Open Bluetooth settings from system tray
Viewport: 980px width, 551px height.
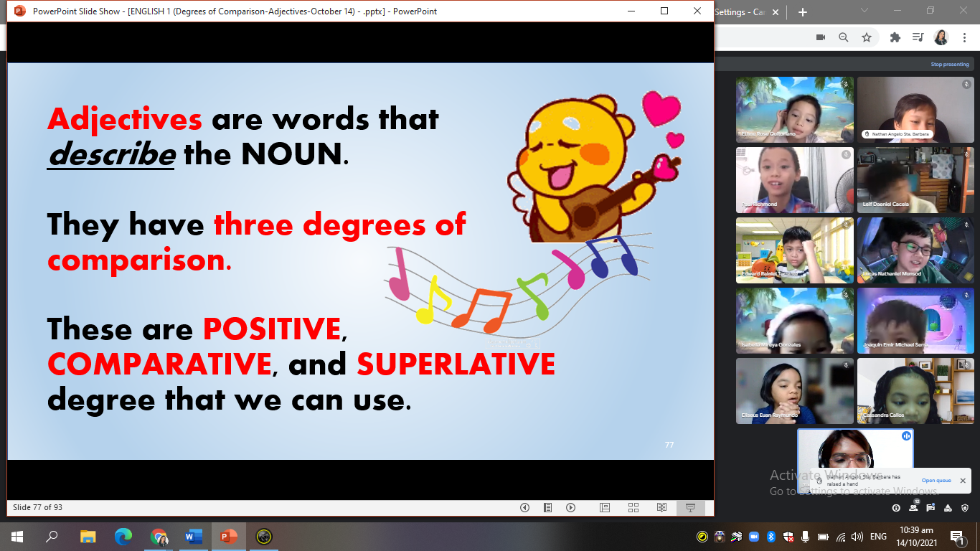tap(771, 537)
